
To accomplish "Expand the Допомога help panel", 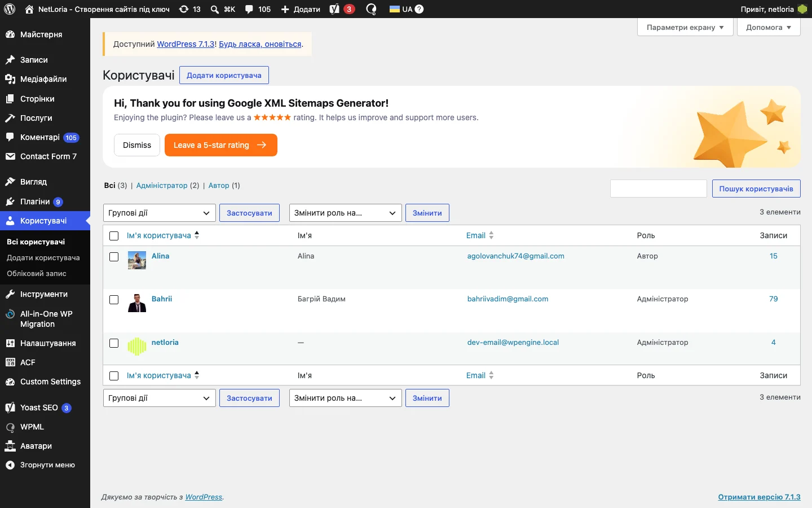I will (769, 27).
